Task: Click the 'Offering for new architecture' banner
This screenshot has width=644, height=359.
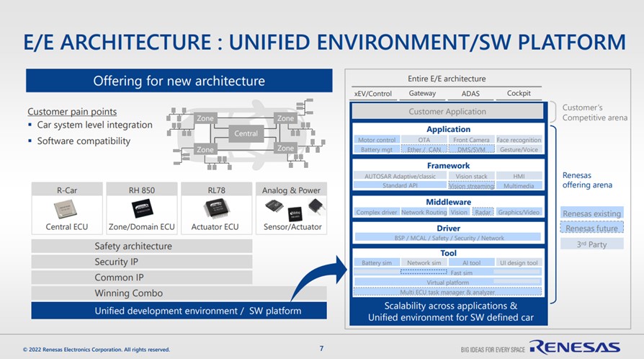Action: 179,81
